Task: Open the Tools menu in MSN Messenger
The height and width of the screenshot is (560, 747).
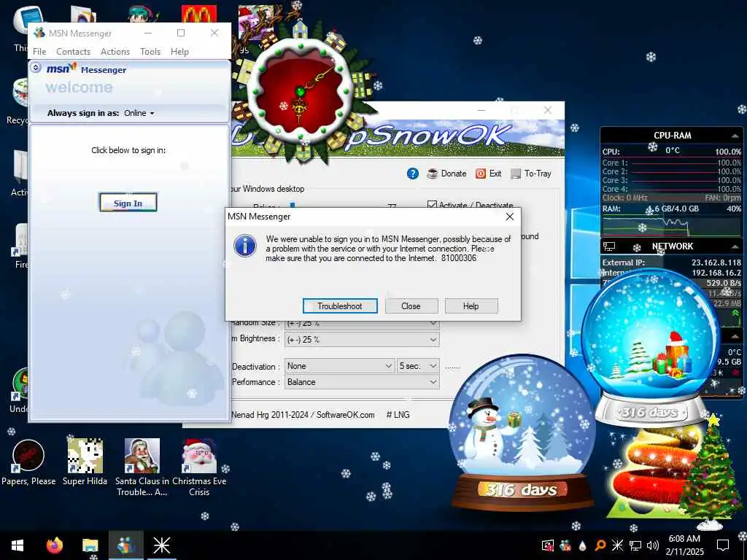Action: click(x=150, y=52)
